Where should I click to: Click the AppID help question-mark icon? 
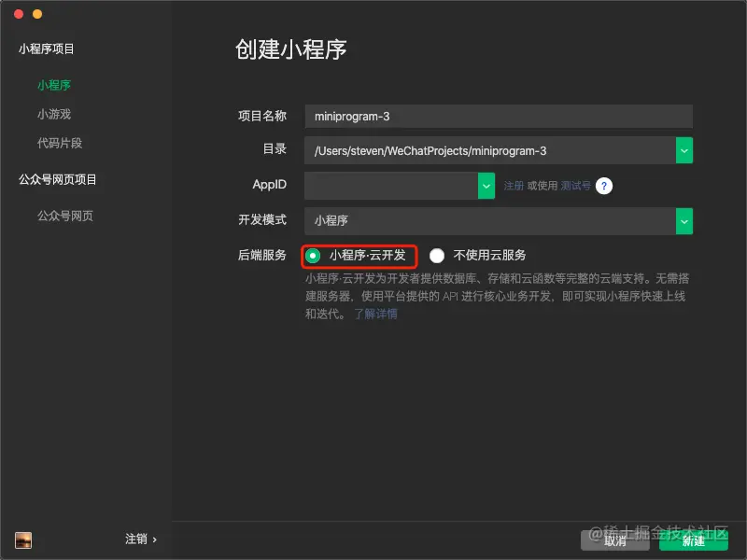pyautogui.click(x=604, y=186)
